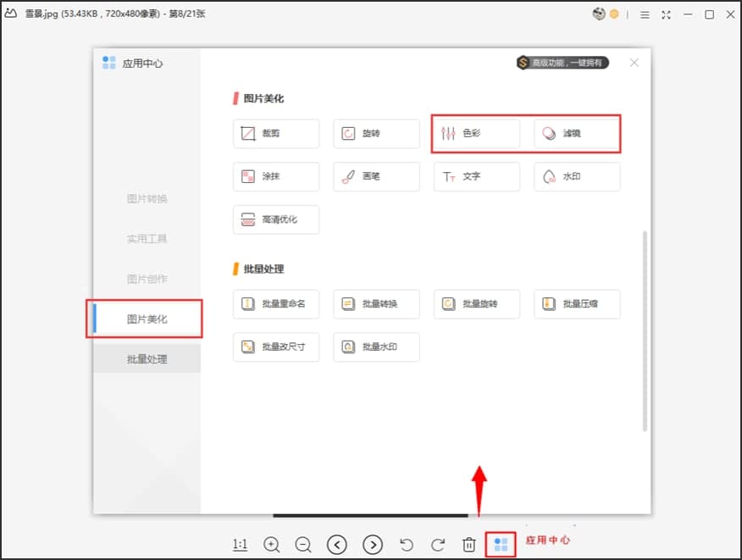Screen dimensions: 742x560
Task: Go to the previous image
Action: [337, 545]
